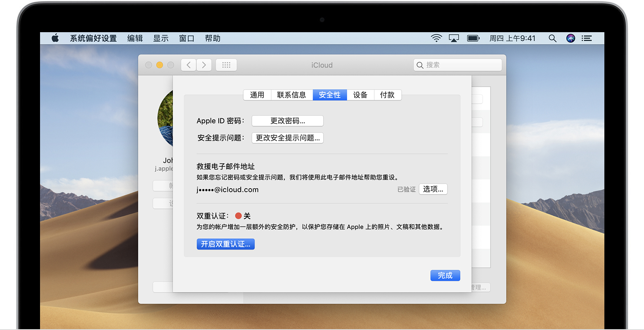Click the magnifier icon in search field

click(420, 65)
